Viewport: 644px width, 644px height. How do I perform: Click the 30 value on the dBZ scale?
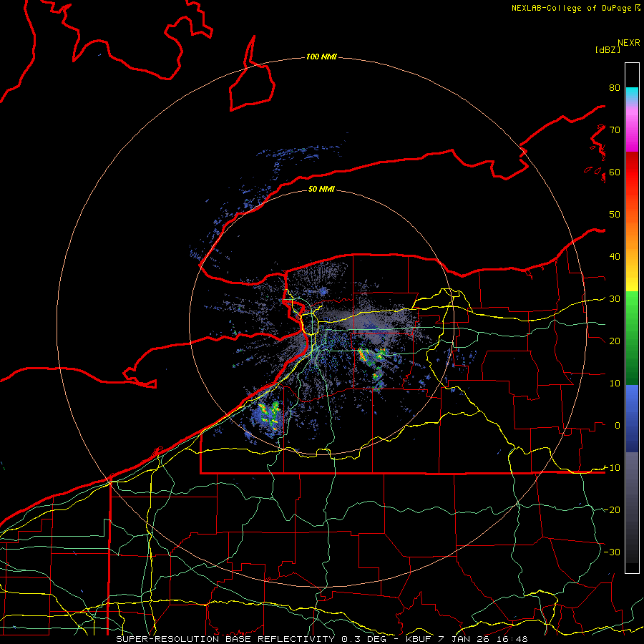[615, 299]
